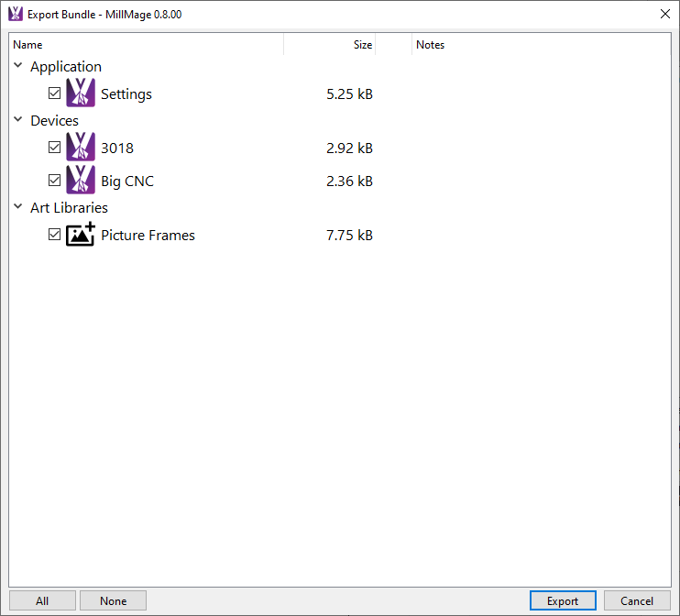680x616 pixels.
Task: Click the MillMage icon beside 3018
Action: click(x=81, y=148)
